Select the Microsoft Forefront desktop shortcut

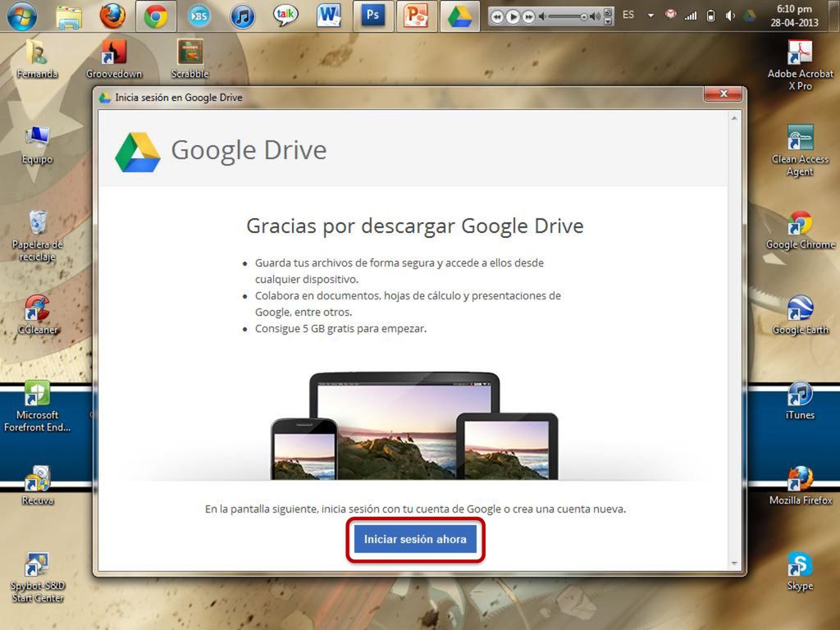pos(37,406)
